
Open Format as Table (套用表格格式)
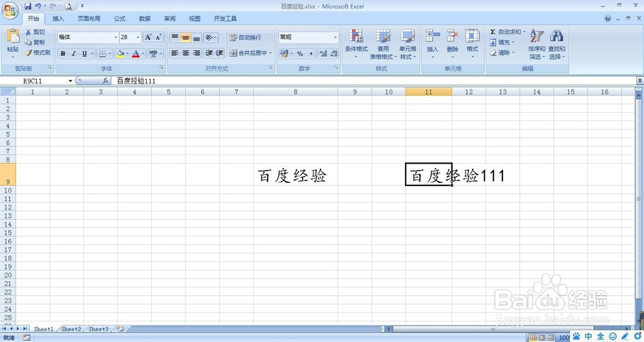coord(383,44)
